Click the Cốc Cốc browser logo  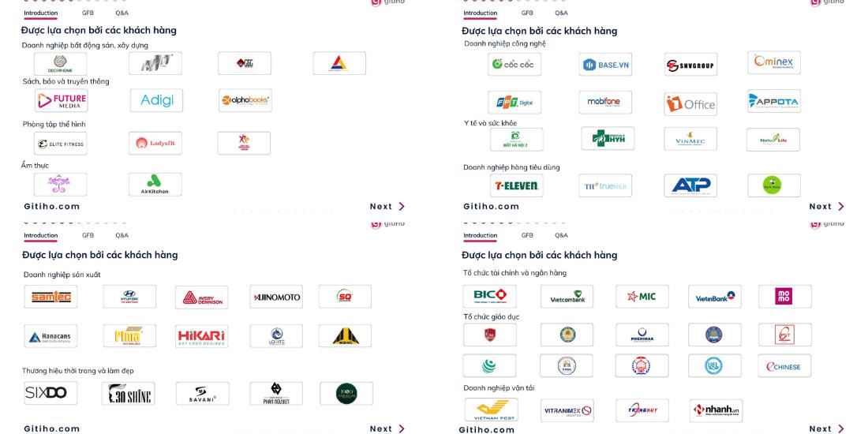pos(512,64)
